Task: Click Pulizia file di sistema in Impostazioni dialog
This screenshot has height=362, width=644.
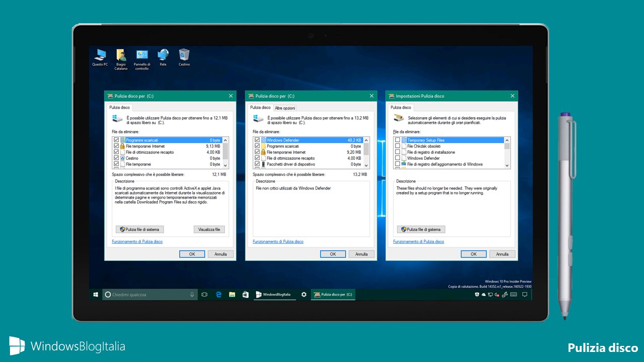Action: coord(421,229)
